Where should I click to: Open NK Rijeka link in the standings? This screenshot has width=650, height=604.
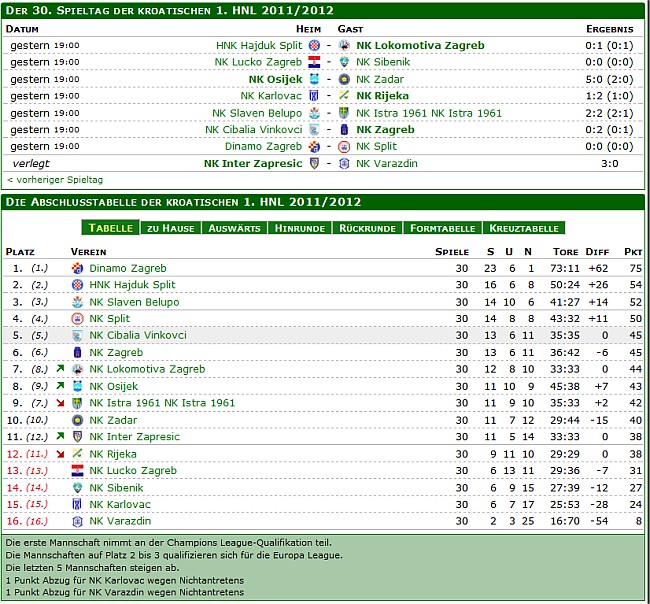click(x=113, y=454)
